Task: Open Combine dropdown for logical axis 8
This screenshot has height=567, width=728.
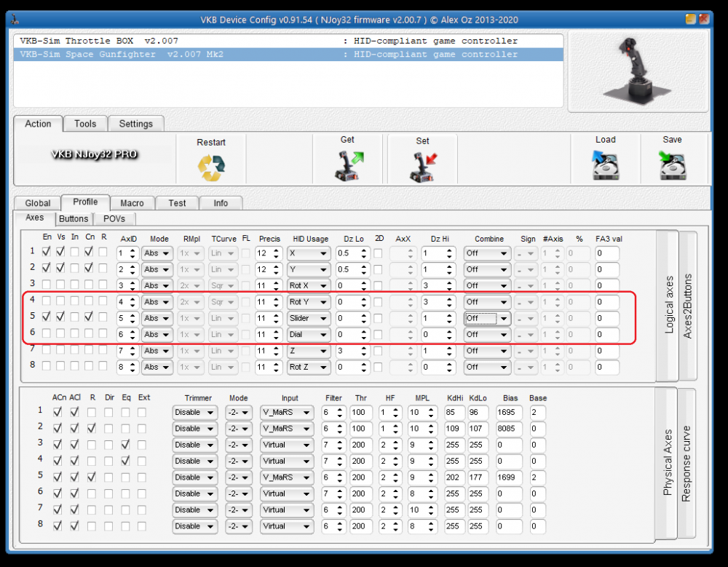Action: (487, 367)
